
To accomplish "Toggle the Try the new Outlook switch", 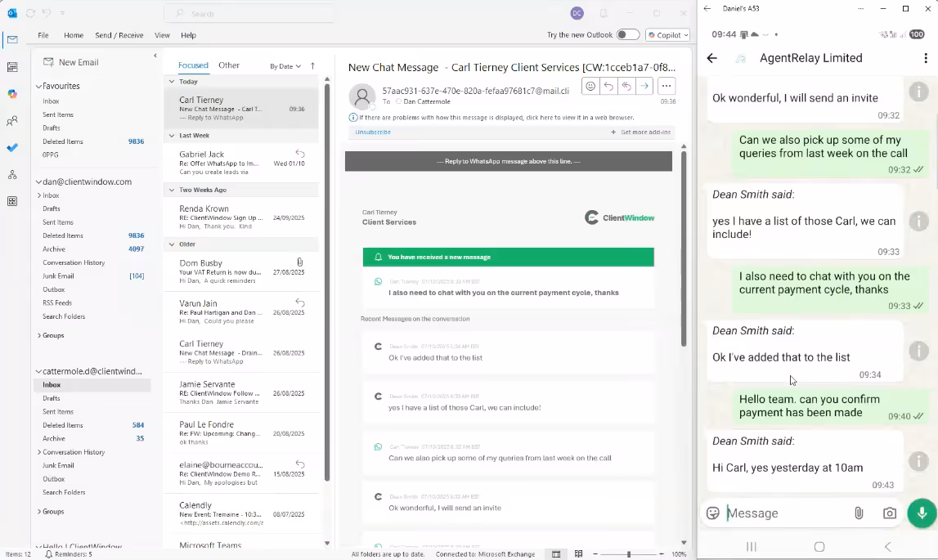I will point(627,34).
